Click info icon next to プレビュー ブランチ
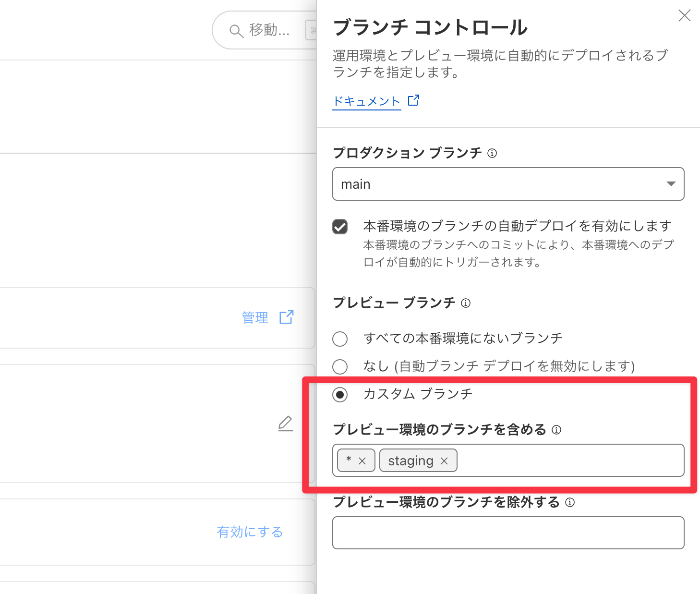The height and width of the screenshot is (594, 700). pyautogui.click(x=466, y=303)
